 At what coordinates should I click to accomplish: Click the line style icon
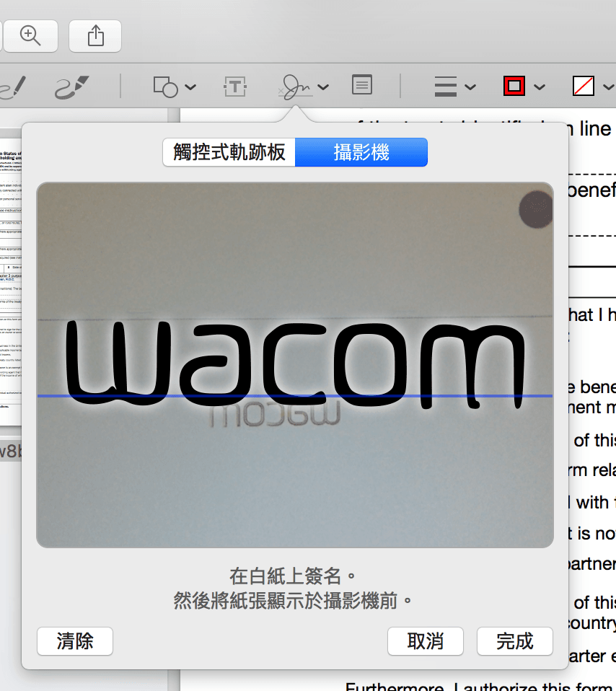coord(446,87)
